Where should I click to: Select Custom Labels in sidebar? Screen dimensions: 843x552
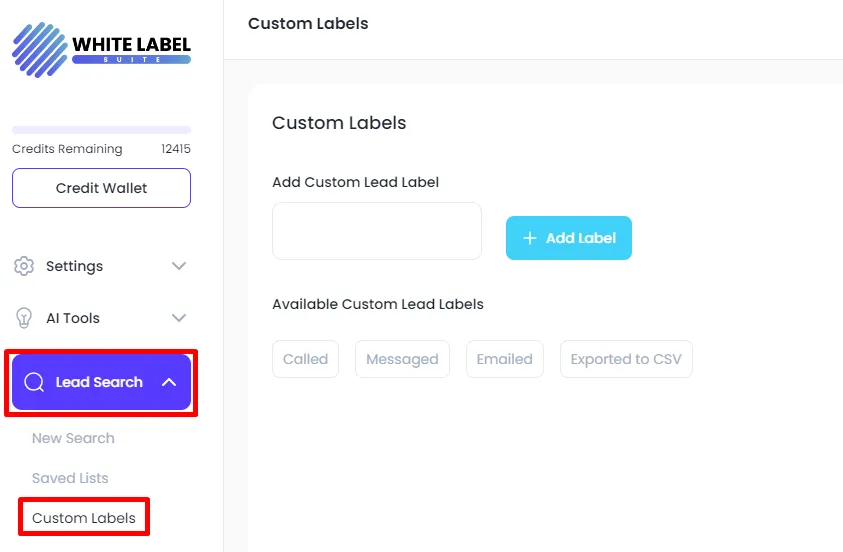tap(84, 518)
